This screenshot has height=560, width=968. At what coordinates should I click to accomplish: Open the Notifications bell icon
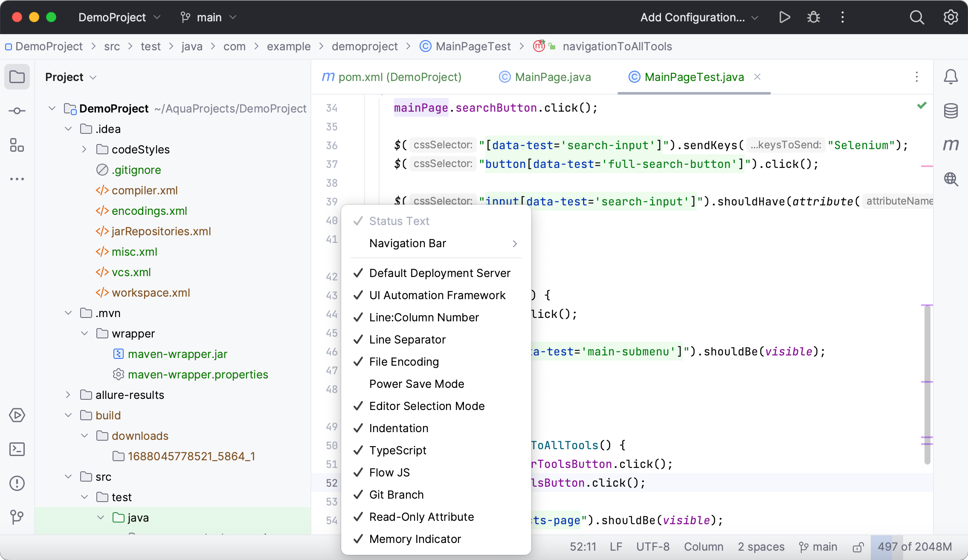click(x=951, y=77)
